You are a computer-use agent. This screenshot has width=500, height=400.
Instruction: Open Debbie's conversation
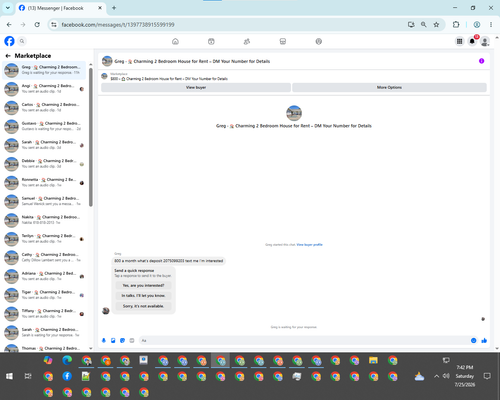44,164
